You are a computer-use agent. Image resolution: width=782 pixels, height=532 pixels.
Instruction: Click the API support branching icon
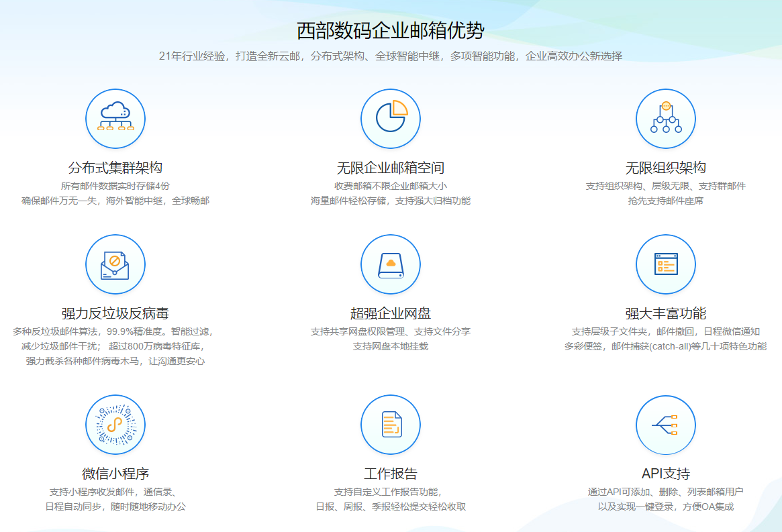pos(666,425)
